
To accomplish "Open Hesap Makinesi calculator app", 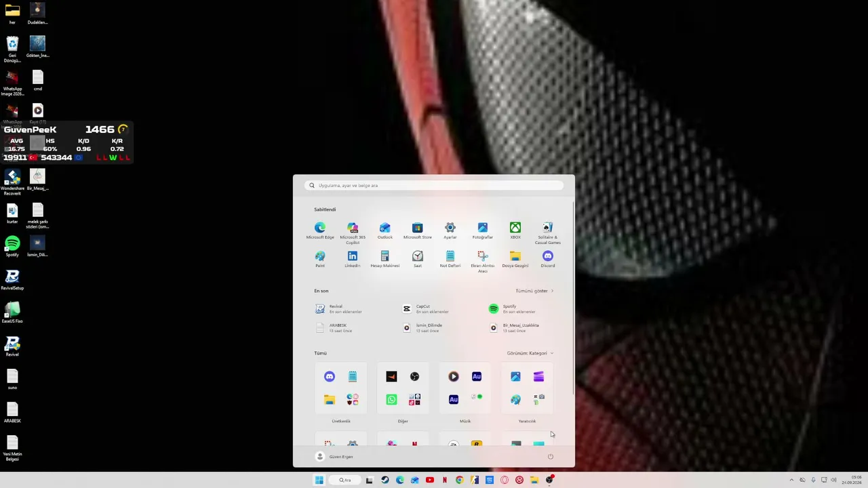I will [385, 259].
